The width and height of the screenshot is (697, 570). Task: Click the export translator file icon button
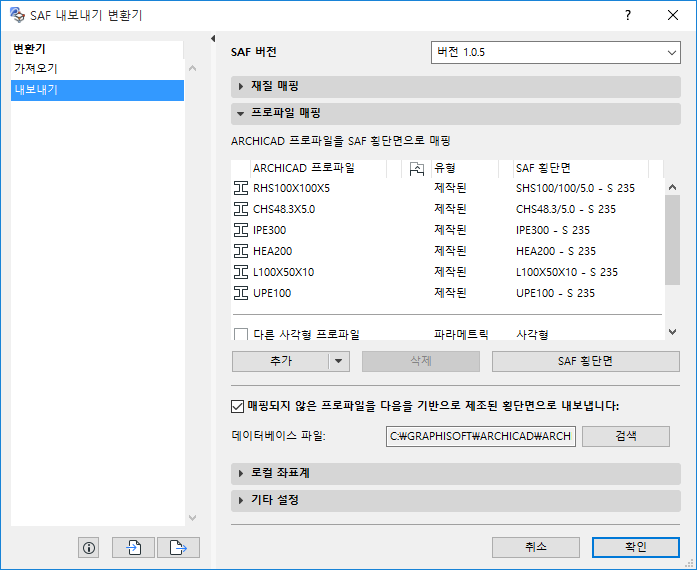(x=178, y=547)
